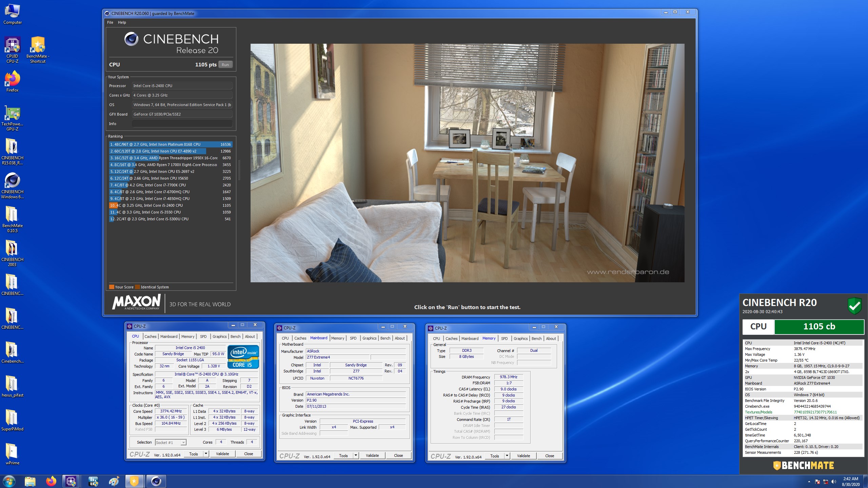Expand Tools dropdown arrow in first CPU-Z
Viewport: 868px width, 488px height.
click(x=206, y=454)
